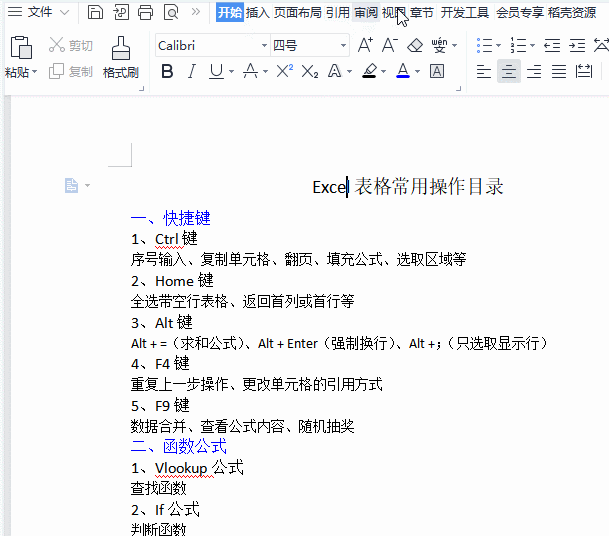Toggle strikethrough formatting
This screenshot has width=609, height=536.
(251, 71)
